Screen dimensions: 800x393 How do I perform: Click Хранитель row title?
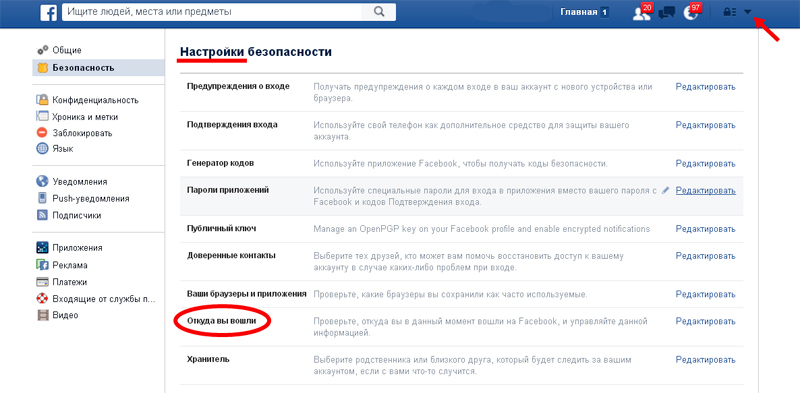coord(208,359)
